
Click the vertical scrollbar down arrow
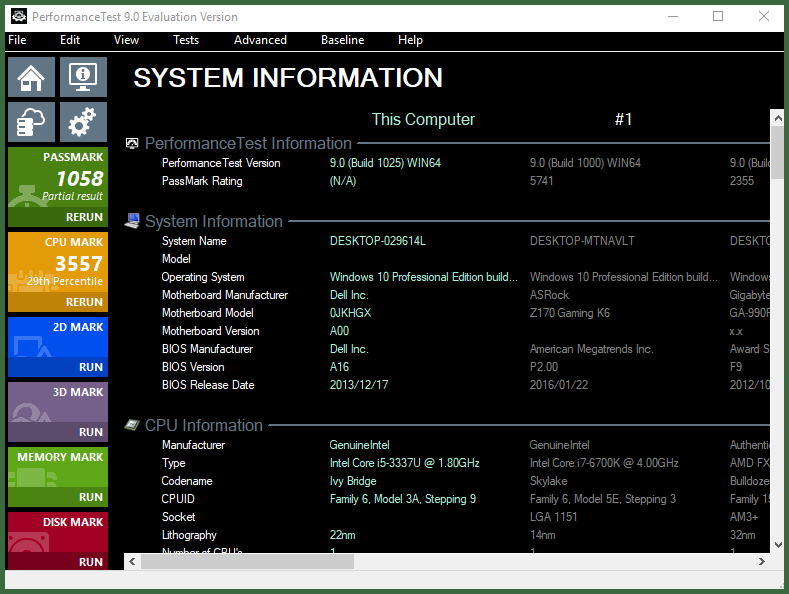point(778,545)
